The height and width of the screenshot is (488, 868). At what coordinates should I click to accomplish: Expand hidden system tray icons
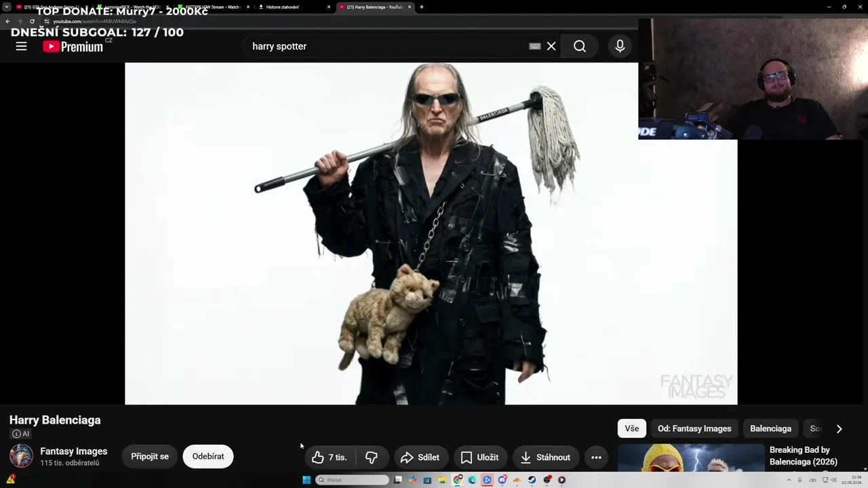pos(789,480)
